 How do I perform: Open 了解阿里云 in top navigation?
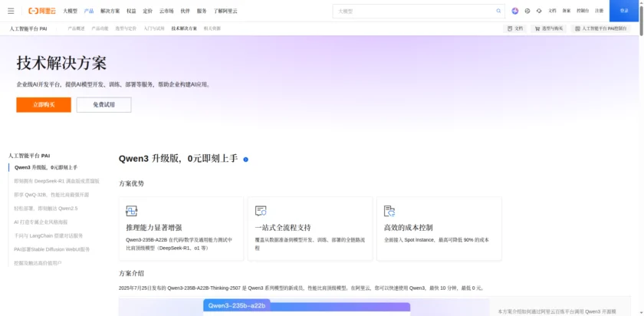click(225, 11)
